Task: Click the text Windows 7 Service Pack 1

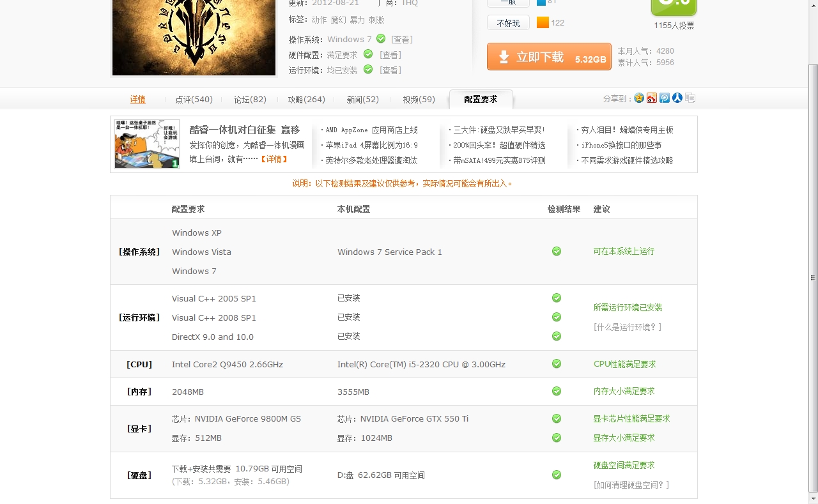Action: pos(390,252)
